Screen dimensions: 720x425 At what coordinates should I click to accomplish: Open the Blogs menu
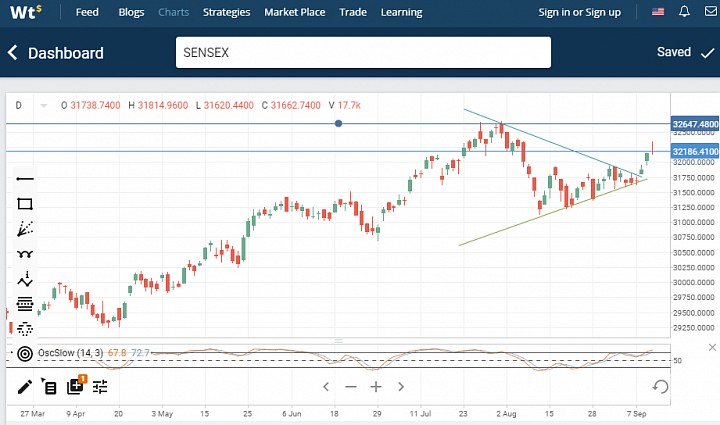tap(131, 12)
